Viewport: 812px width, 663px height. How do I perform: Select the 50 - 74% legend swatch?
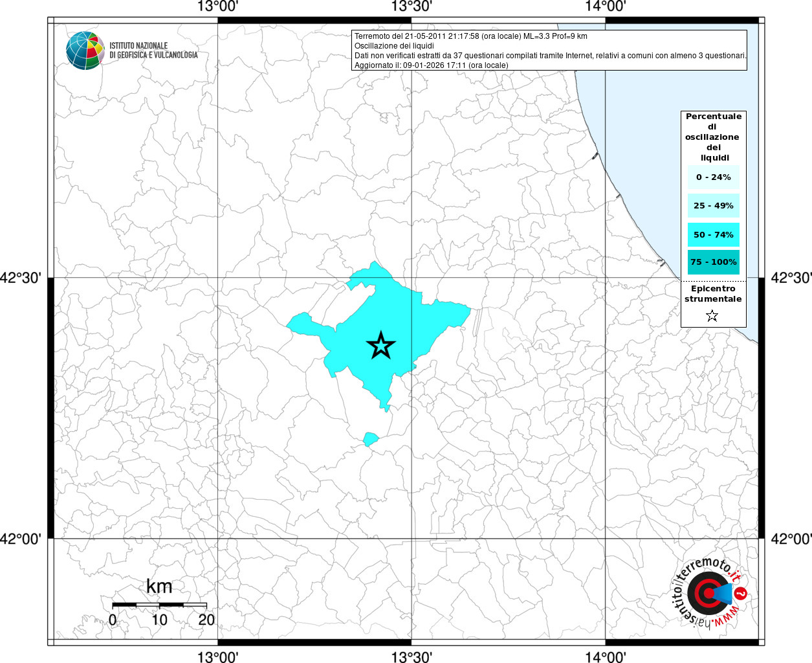714,234
